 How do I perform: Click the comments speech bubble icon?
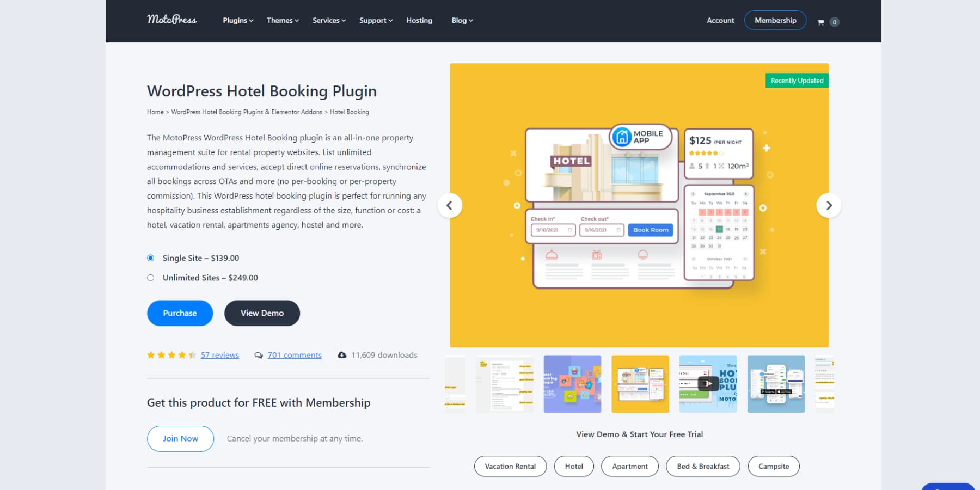(259, 355)
